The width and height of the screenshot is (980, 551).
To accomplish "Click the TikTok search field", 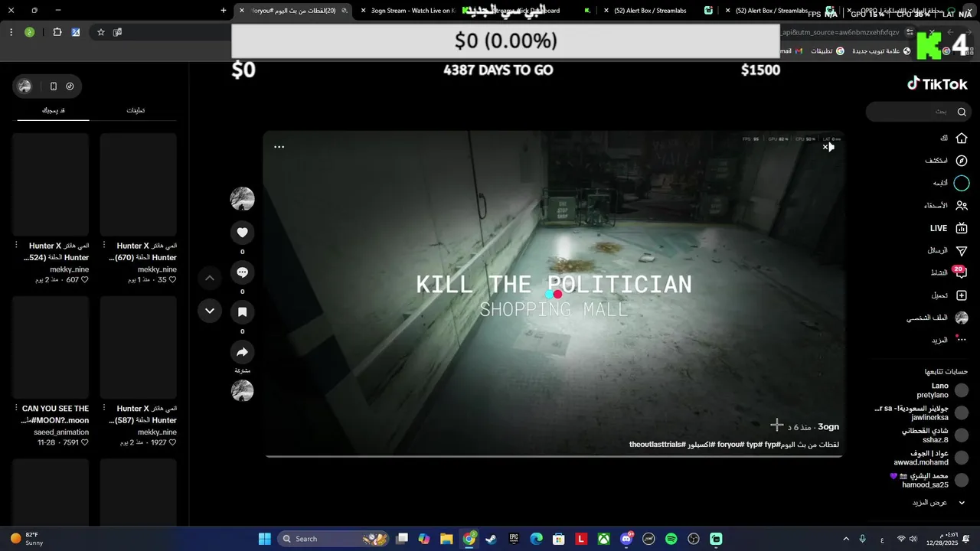I will [919, 112].
